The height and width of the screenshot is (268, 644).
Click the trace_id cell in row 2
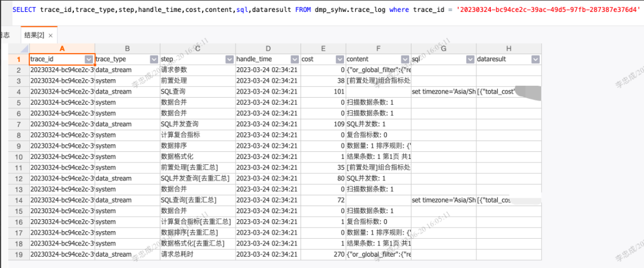62,70
